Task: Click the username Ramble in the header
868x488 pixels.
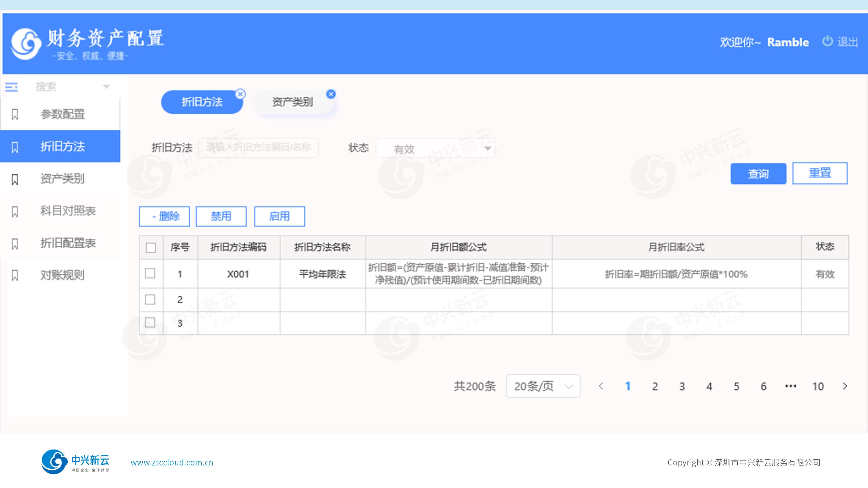Action: point(788,42)
